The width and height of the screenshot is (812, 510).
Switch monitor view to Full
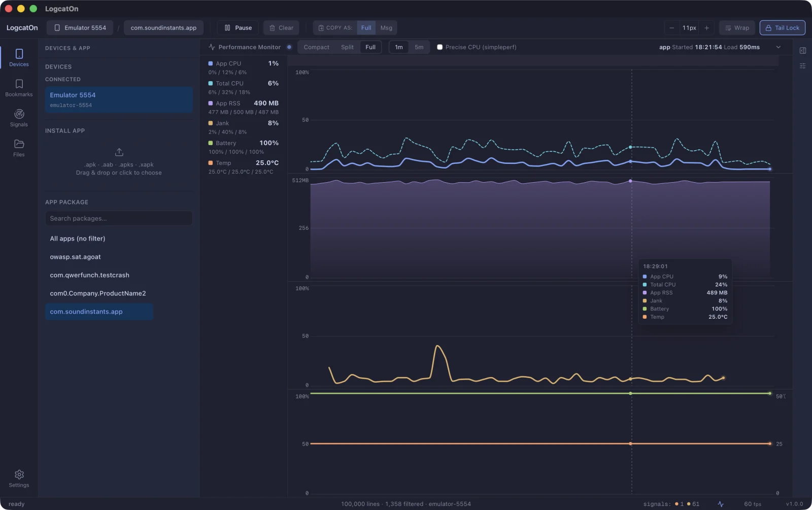click(370, 47)
